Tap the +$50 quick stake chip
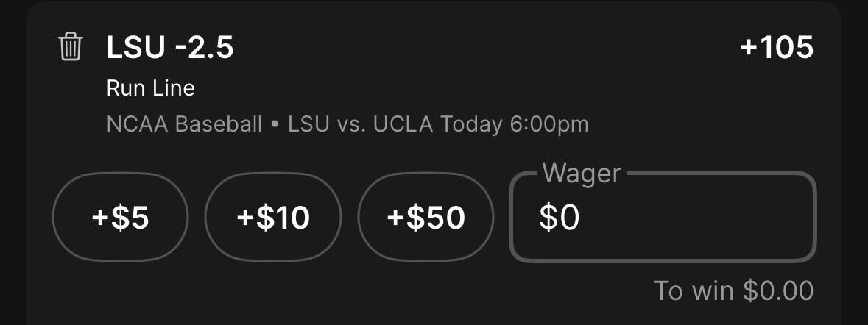Image resolution: width=868 pixels, height=325 pixels. coord(426,217)
